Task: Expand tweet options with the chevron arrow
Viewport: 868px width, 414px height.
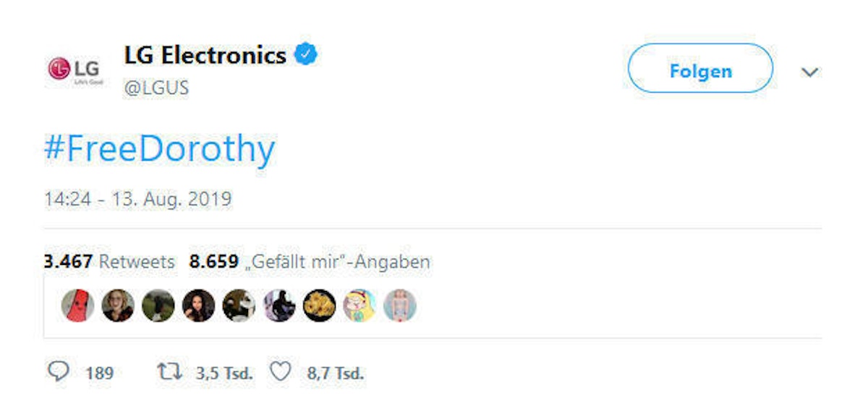Action: click(809, 72)
